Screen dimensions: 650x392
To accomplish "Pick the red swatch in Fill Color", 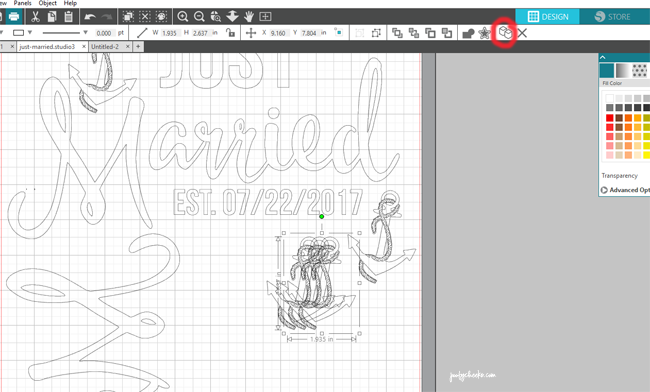I will [609, 118].
